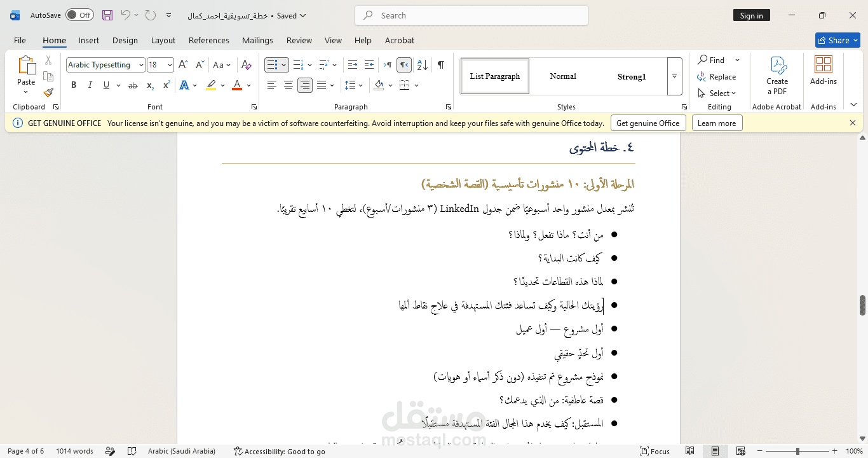Switch to Web Layout view icon
The image size is (868, 458).
(x=740, y=451)
